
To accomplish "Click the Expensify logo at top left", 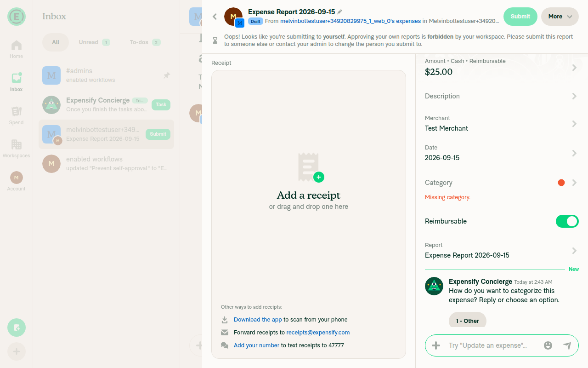I will (x=17, y=17).
